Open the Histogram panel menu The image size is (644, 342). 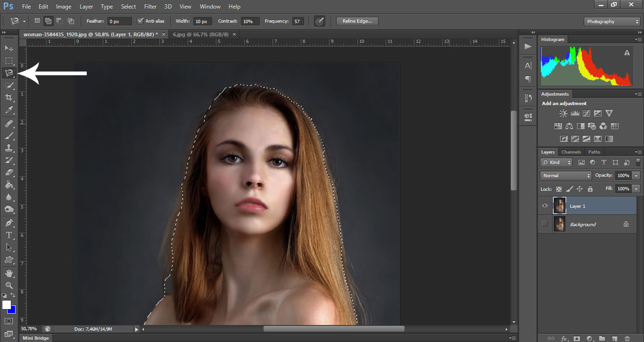pyautogui.click(x=639, y=40)
